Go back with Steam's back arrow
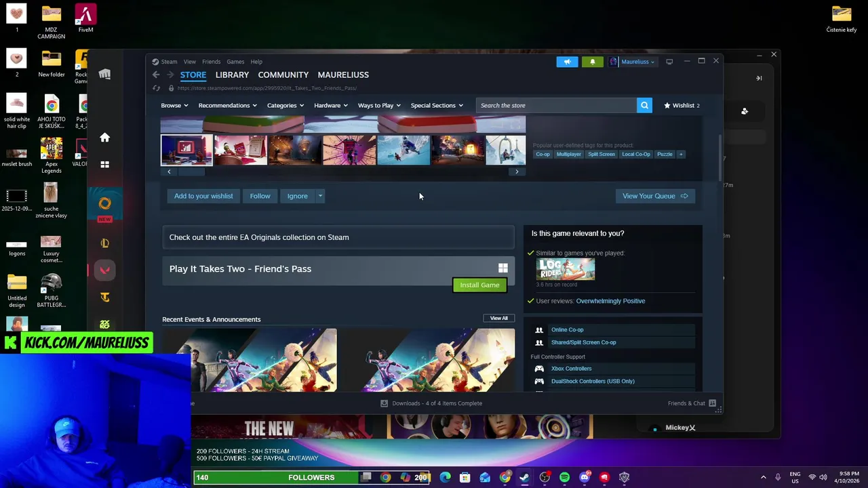868x488 pixels. (156, 75)
